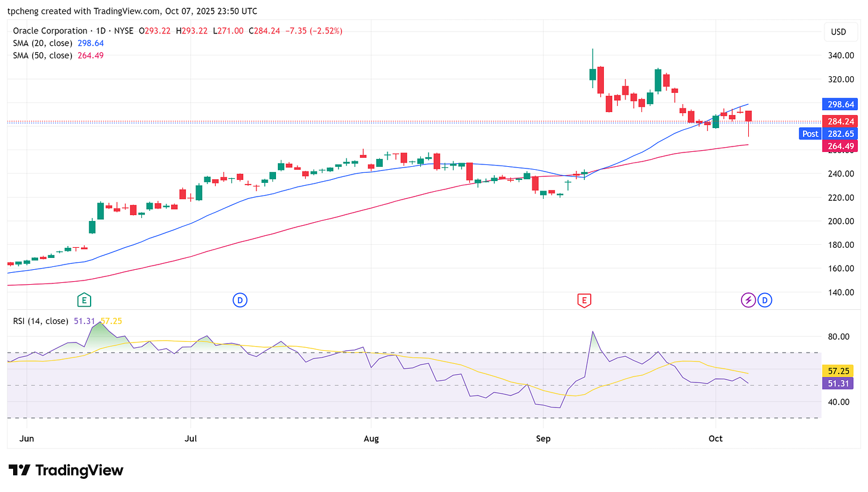The height and width of the screenshot is (492, 868).
Task: Click the 320.00 price axis label
Action: point(840,79)
